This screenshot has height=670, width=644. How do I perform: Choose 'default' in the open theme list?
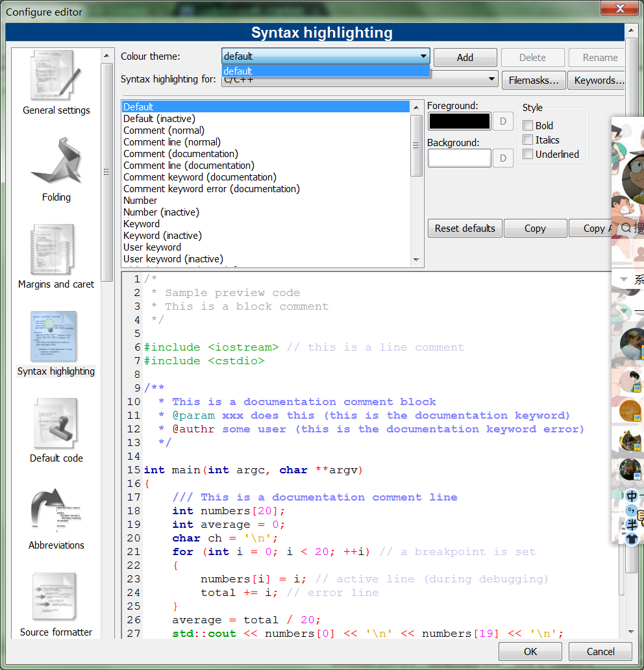(x=326, y=71)
